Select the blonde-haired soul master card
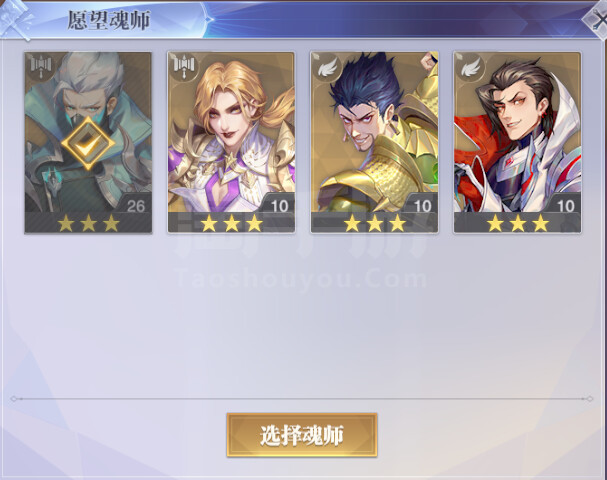The width and height of the screenshot is (607, 480). point(231,142)
